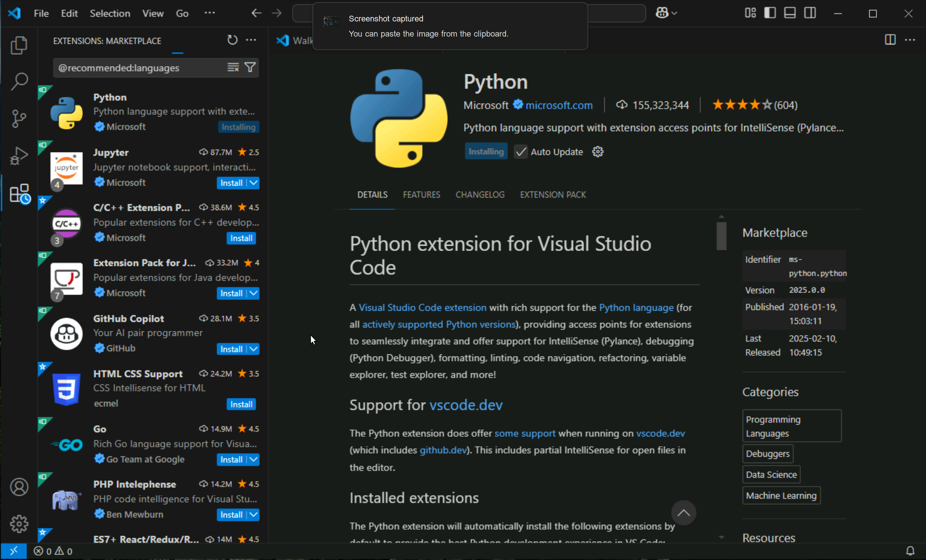Toggle the bottom panel layout button
Image resolution: width=926 pixels, height=560 pixels.
coord(790,13)
